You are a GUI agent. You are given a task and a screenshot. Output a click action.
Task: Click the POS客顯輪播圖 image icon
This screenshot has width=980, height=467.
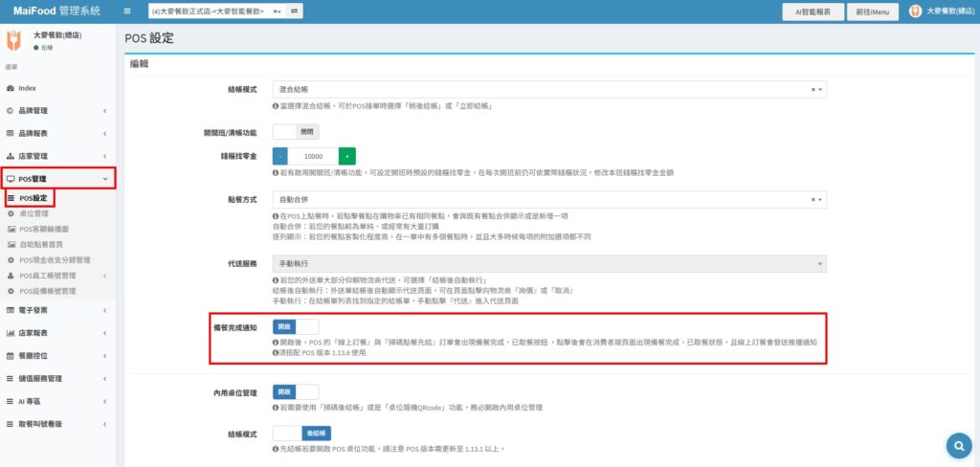click(x=11, y=229)
